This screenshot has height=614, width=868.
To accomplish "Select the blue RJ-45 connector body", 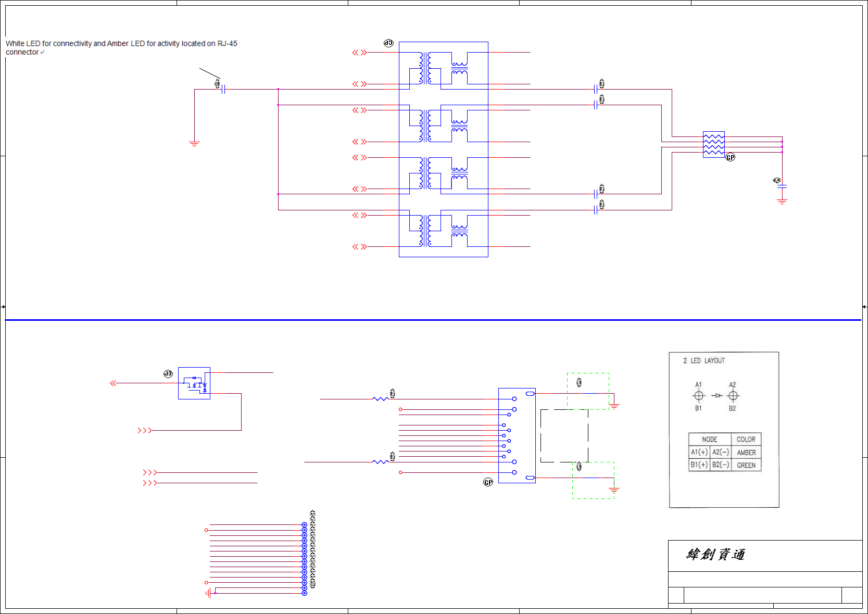I will 517,435.
